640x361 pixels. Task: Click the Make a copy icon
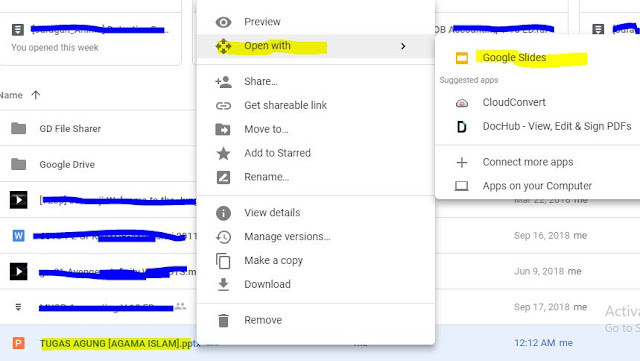(x=223, y=261)
